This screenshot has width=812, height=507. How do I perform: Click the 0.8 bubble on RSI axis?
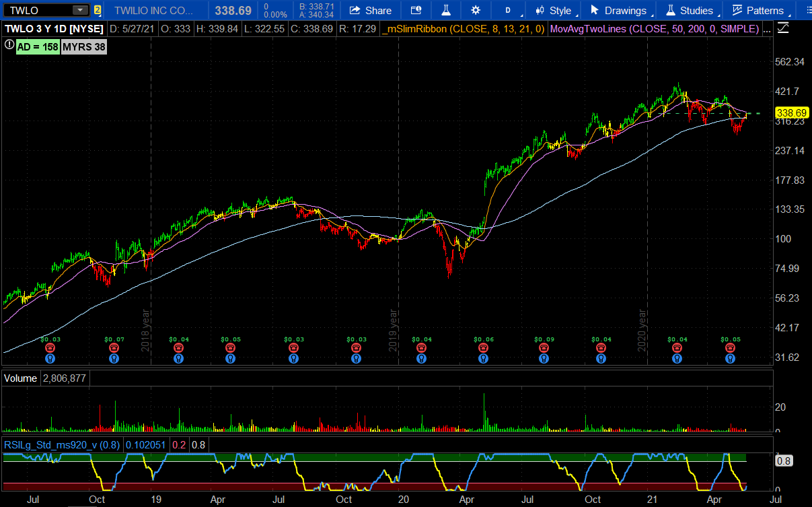[783, 461]
